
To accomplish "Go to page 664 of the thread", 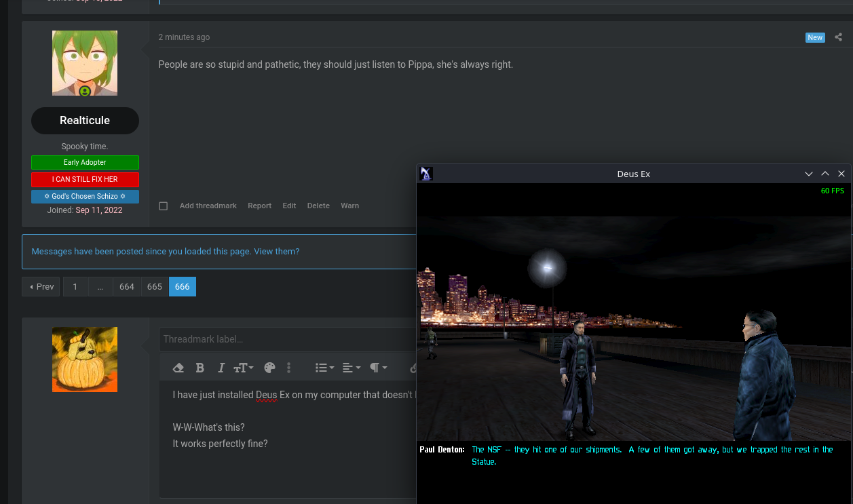I will point(127,287).
